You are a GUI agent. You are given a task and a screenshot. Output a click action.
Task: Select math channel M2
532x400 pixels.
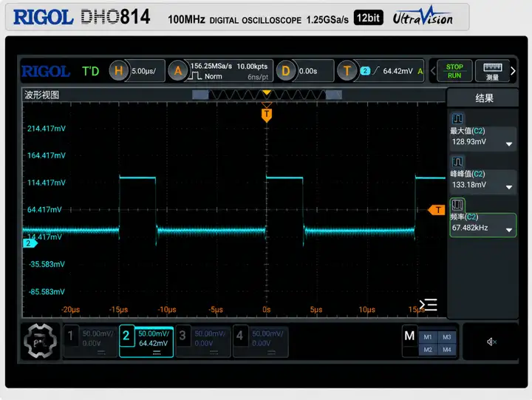428,350
